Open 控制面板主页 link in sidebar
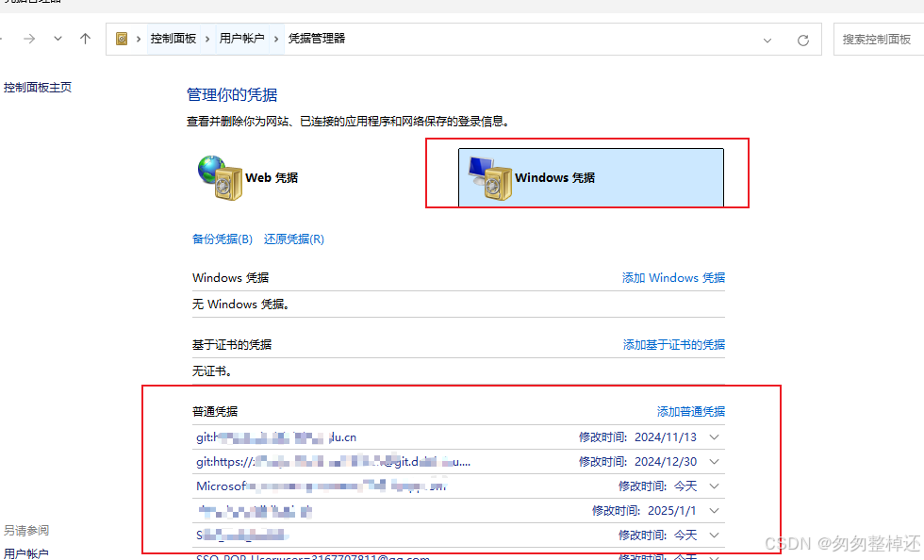924x560 pixels. click(x=38, y=88)
